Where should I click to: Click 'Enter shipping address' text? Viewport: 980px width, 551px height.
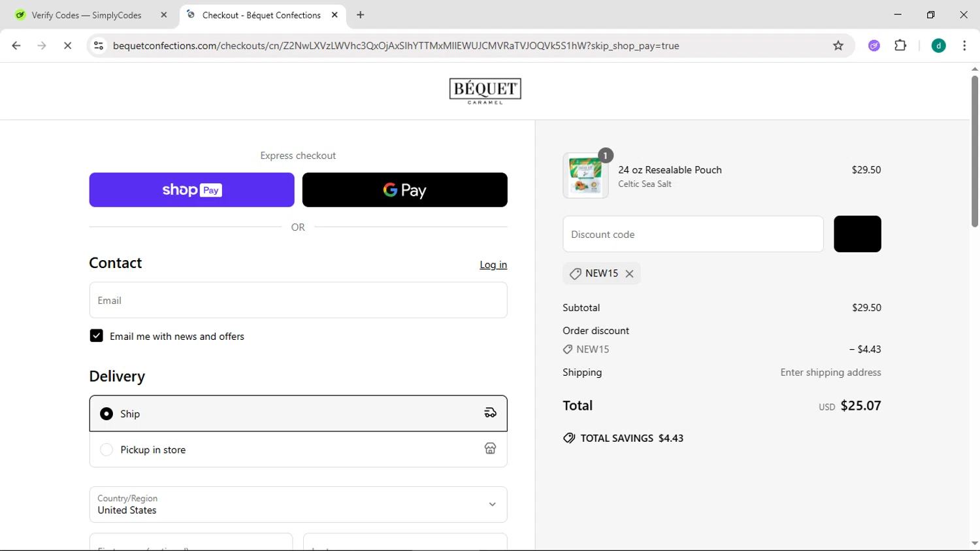point(831,373)
